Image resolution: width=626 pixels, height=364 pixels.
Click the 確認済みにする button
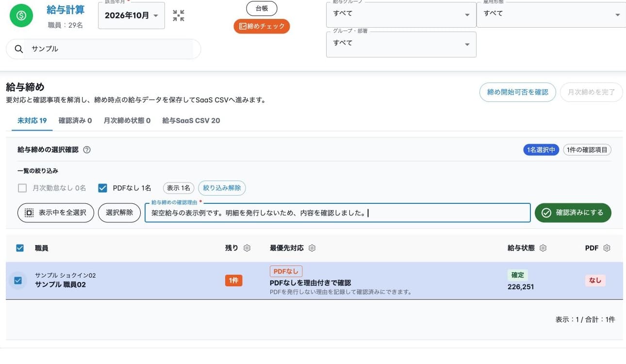tap(573, 213)
